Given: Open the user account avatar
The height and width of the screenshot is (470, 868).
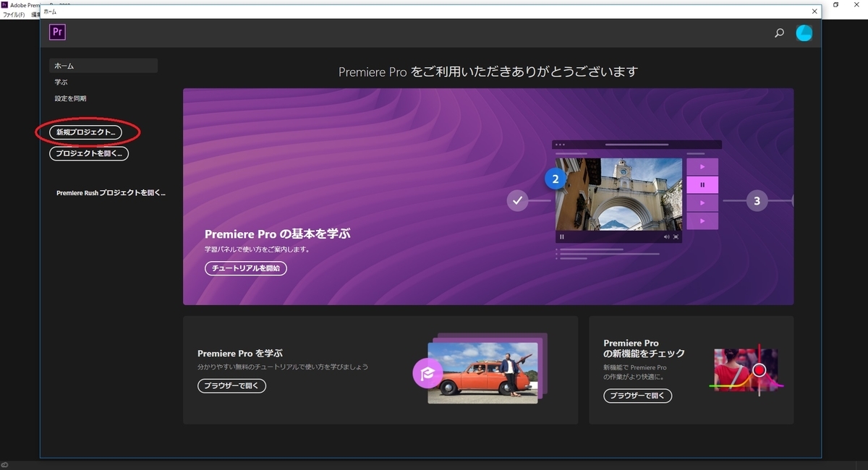Looking at the screenshot, I should (804, 33).
